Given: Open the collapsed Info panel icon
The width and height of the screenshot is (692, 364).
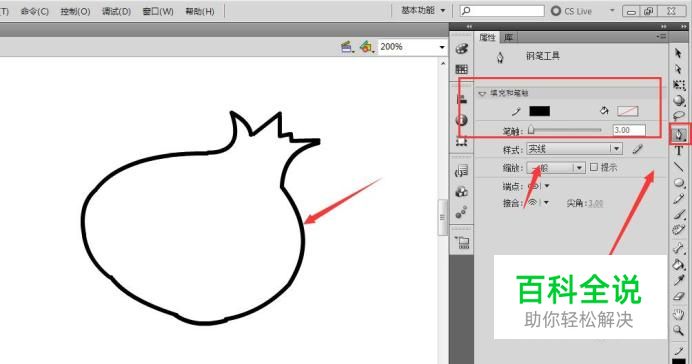Looking at the screenshot, I should 462,120.
